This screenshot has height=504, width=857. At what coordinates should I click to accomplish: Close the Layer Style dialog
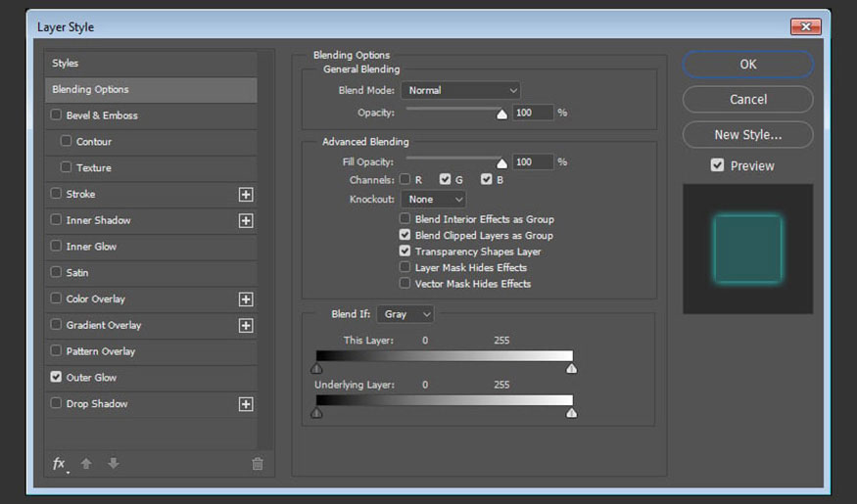pyautogui.click(x=806, y=26)
